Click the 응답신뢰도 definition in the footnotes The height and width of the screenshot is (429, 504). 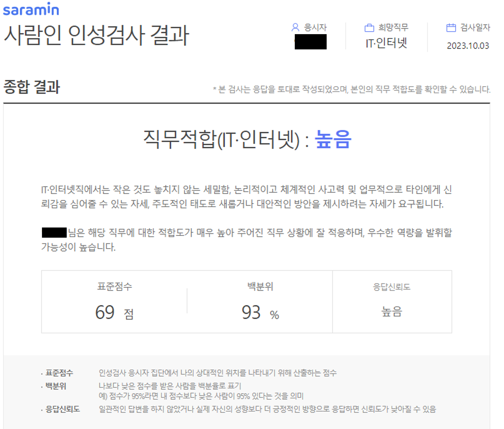click(x=267, y=409)
